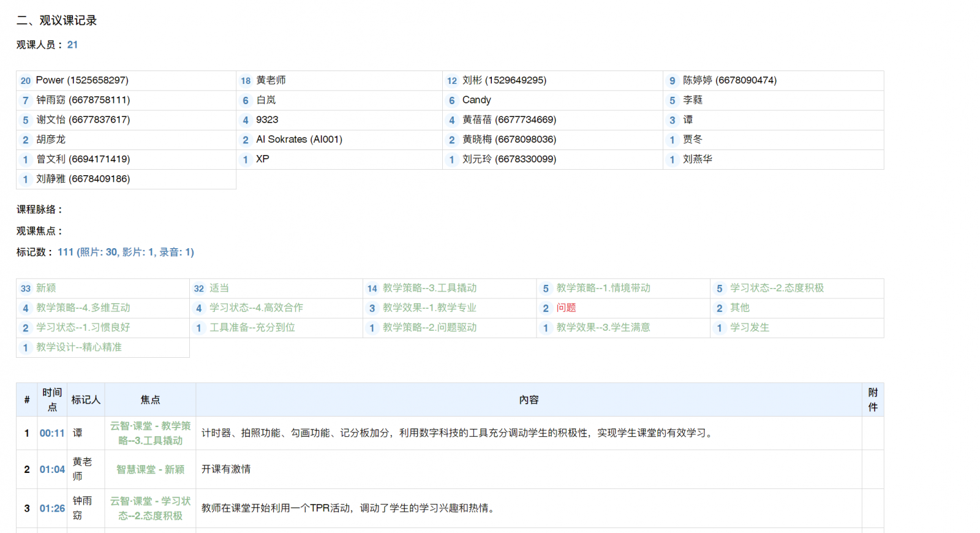
Task: Select the 教学策略--3.工具撬动 tag
Action: click(x=429, y=288)
